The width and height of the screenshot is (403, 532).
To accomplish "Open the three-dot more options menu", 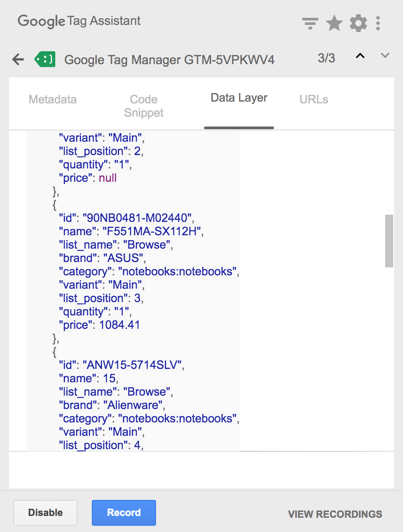I will tap(378, 24).
